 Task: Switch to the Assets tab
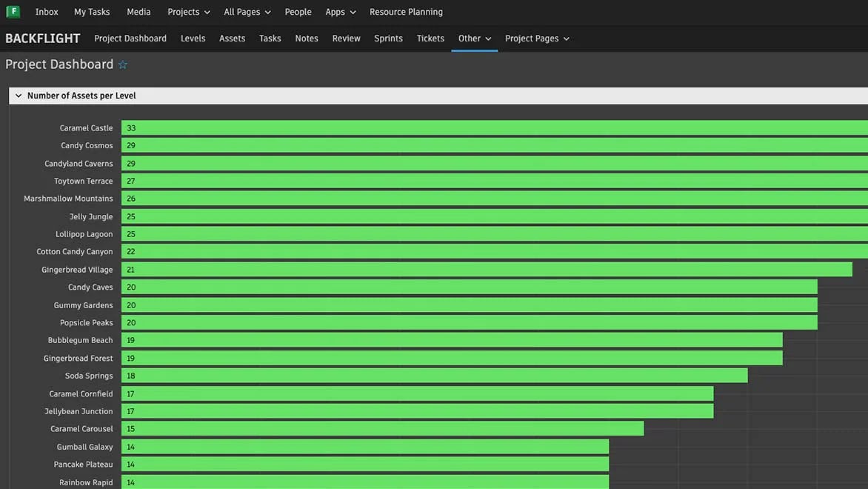[x=232, y=38]
